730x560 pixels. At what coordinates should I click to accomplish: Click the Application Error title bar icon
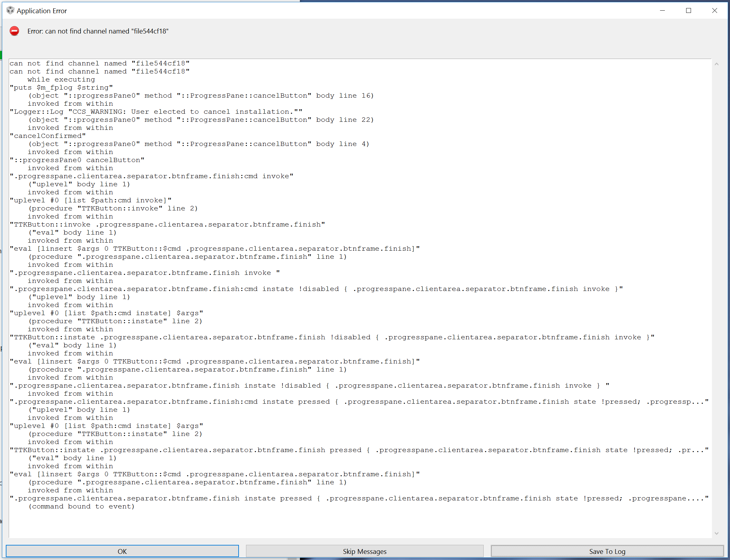tap(10, 11)
